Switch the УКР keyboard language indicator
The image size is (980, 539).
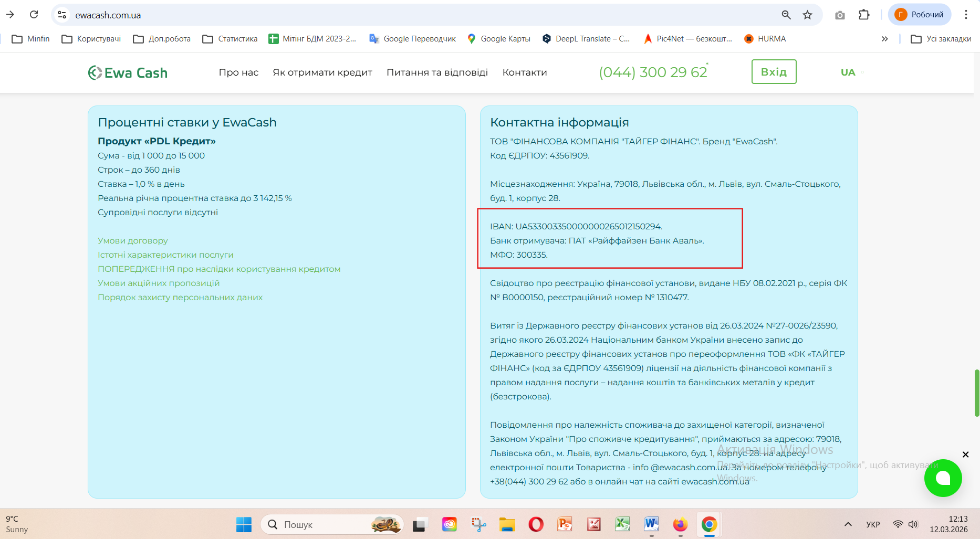tap(873, 524)
